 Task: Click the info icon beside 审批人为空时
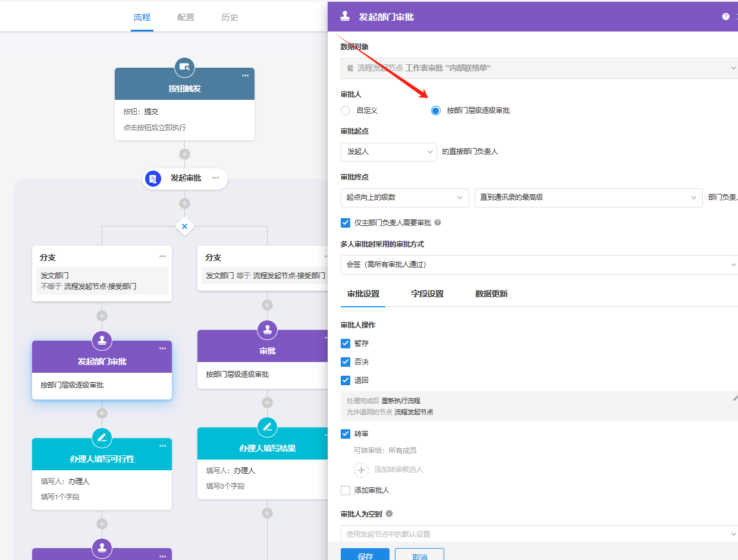(x=389, y=514)
